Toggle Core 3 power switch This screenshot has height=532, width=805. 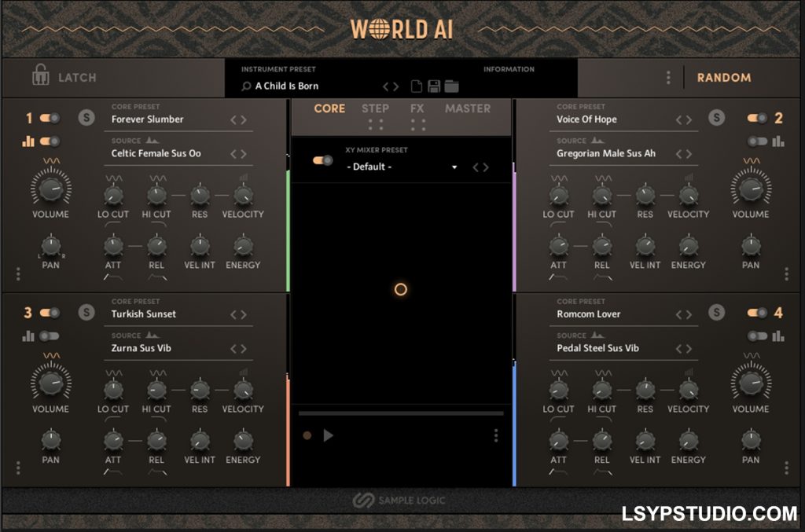50,313
